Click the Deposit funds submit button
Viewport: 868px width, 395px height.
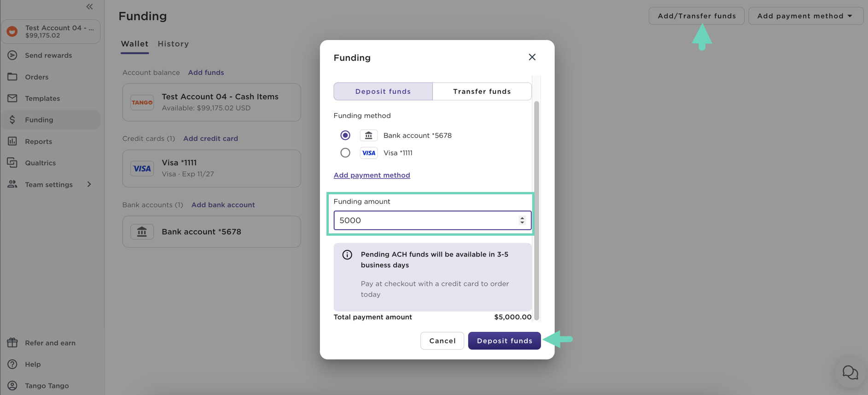(504, 341)
